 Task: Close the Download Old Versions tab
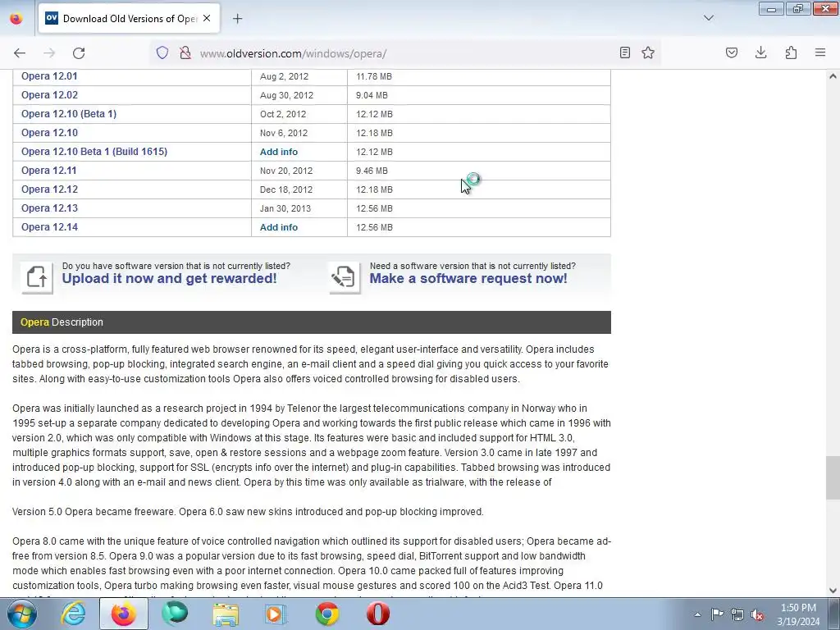pos(207,18)
